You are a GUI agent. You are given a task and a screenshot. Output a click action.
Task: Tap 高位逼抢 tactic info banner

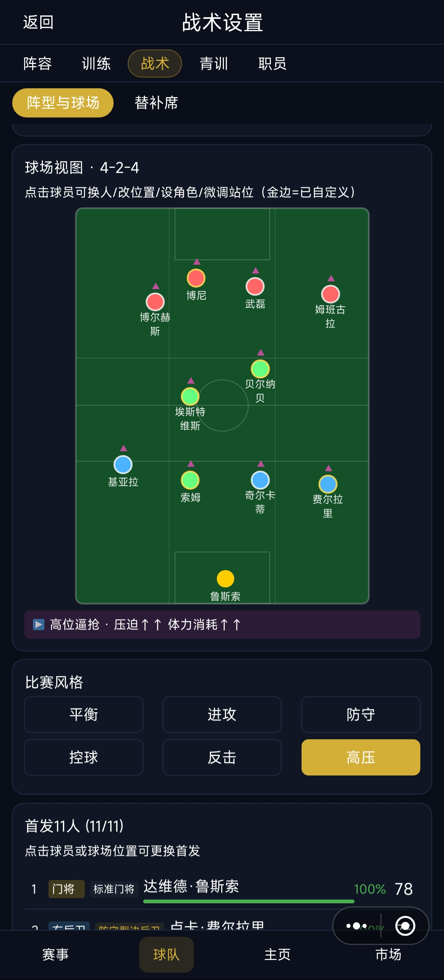coord(222,625)
